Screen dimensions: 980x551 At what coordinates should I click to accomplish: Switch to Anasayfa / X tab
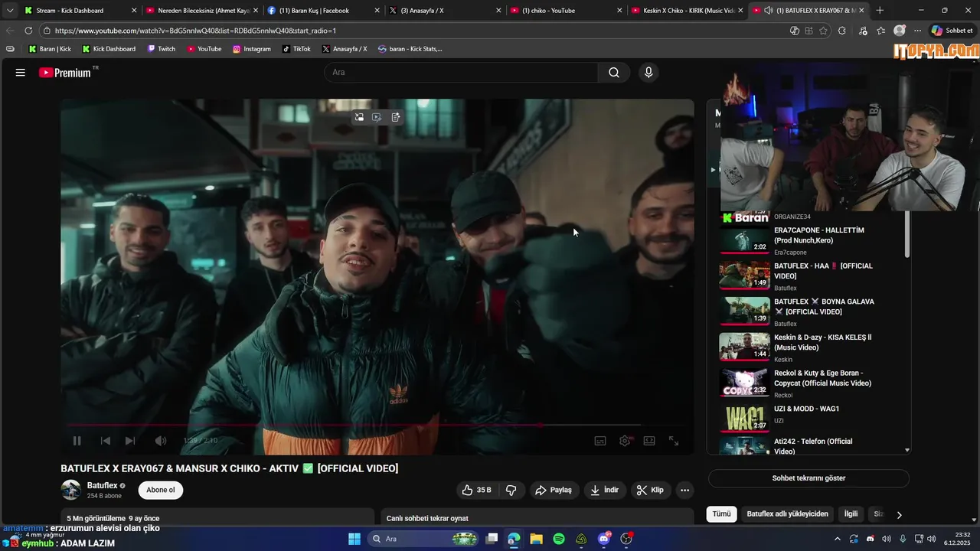pos(444,11)
